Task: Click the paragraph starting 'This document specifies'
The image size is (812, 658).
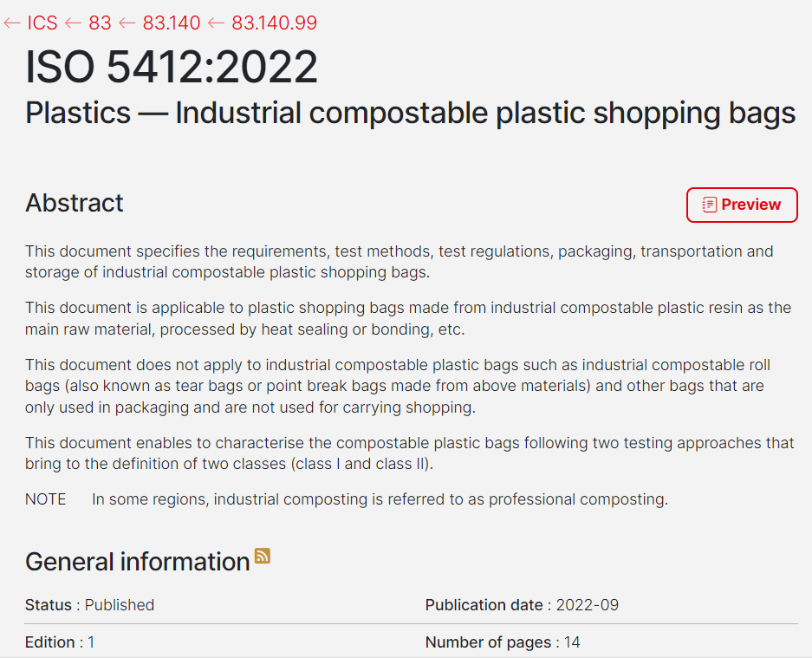Action: point(399,262)
